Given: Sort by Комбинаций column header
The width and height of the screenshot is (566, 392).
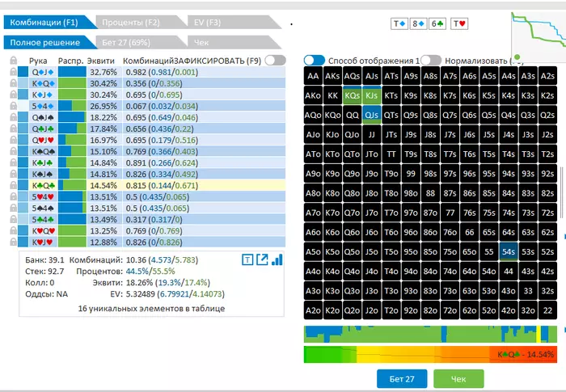Looking at the screenshot, I should 148,61.
